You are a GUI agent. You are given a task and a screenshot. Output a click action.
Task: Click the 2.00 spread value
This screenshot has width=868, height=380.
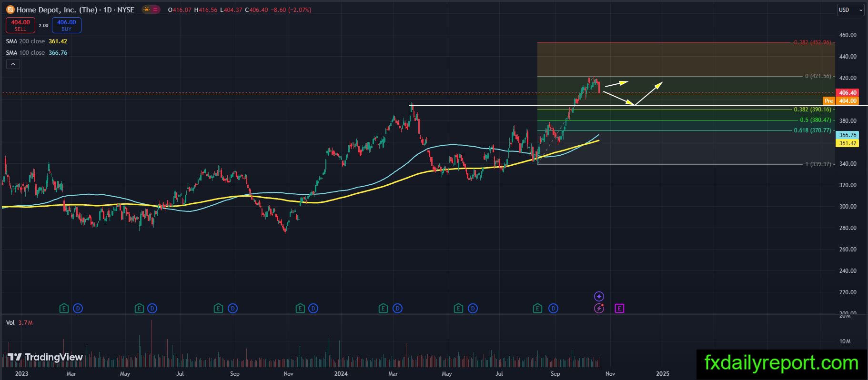click(43, 26)
